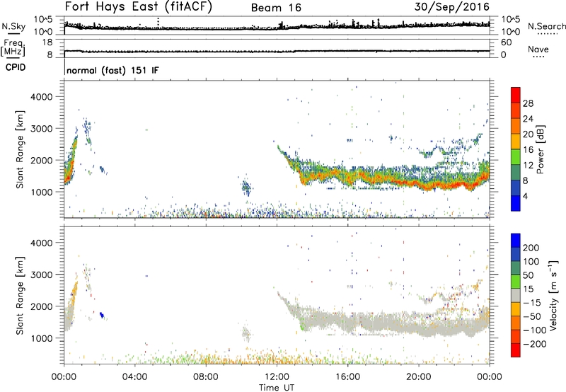Click the 'CPID' label
The height and width of the screenshot is (392, 566).
point(16,67)
